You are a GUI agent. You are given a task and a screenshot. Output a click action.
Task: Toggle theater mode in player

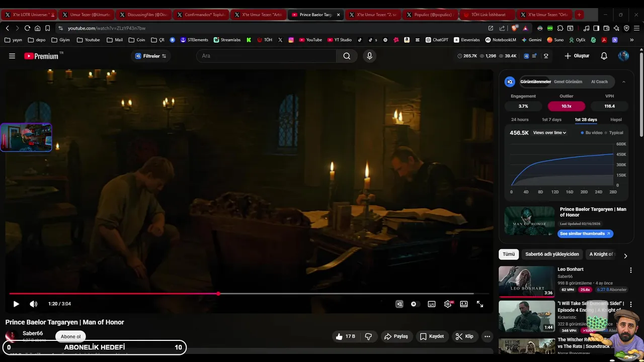point(464,304)
